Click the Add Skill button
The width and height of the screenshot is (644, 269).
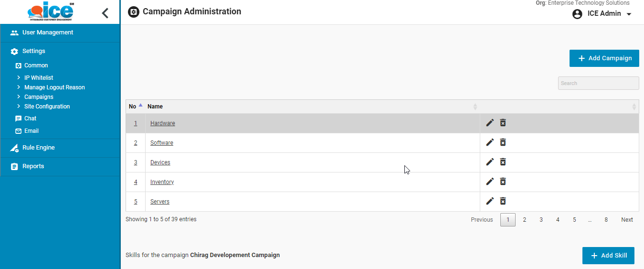[x=608, y=256]
